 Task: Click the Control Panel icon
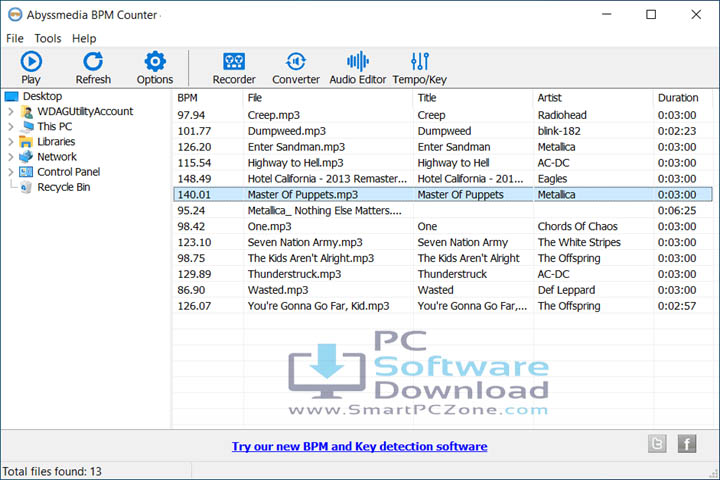click(26, 172)
